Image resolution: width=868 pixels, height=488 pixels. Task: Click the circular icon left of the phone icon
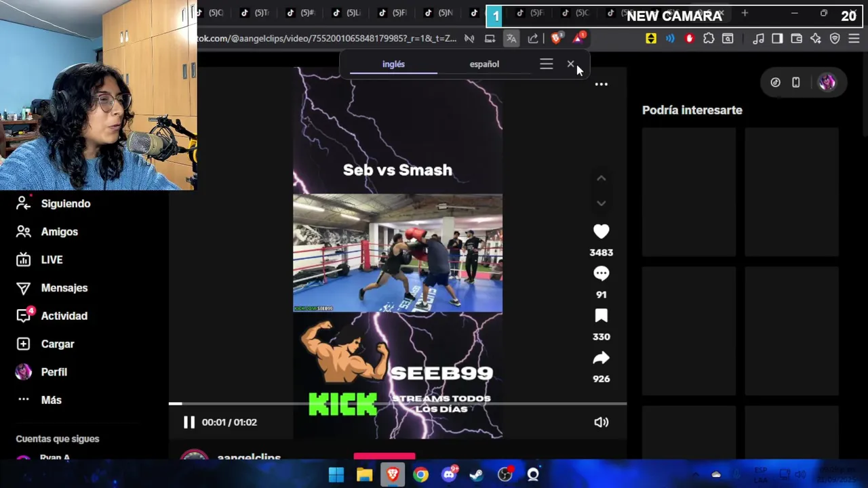point(775,82)
